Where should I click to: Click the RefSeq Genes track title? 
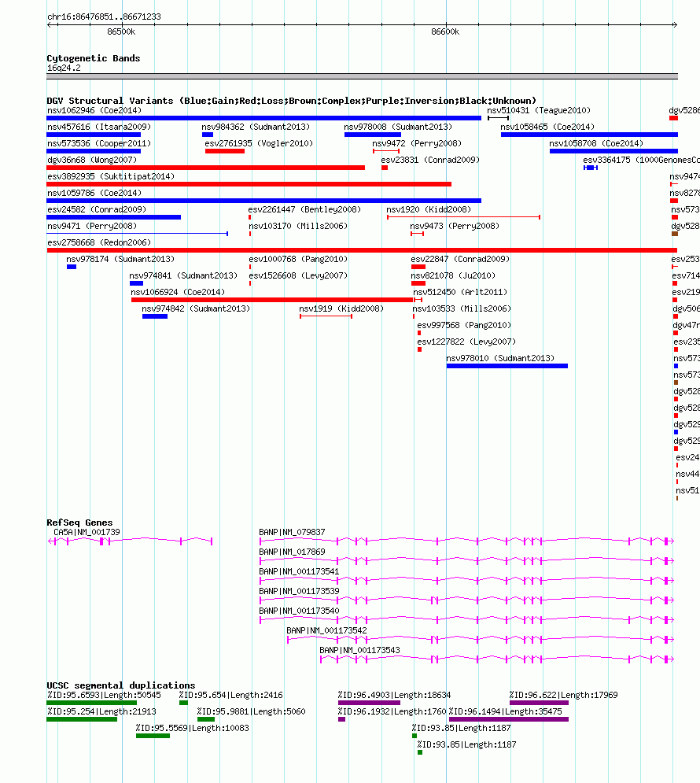79,523
